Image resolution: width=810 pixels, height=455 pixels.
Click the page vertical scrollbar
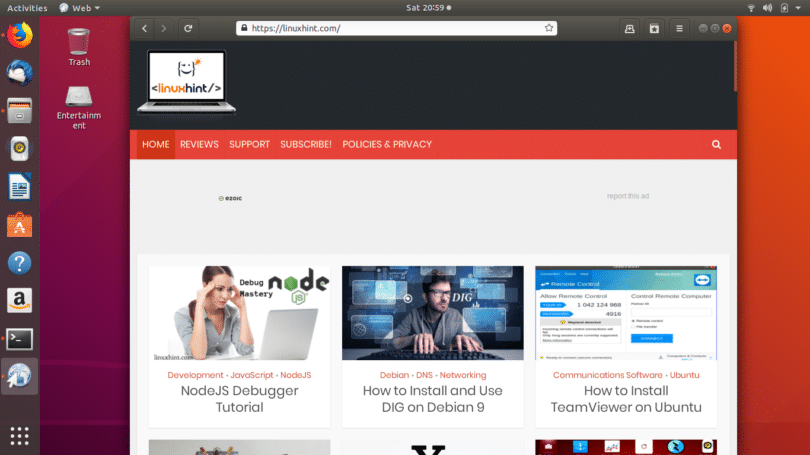[x=735, y=67]
